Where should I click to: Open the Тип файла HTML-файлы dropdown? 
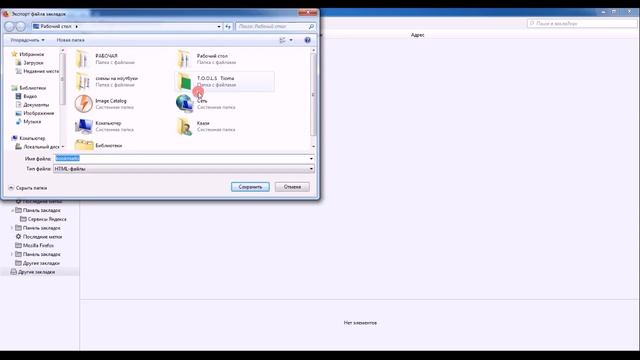pos(184,169)
